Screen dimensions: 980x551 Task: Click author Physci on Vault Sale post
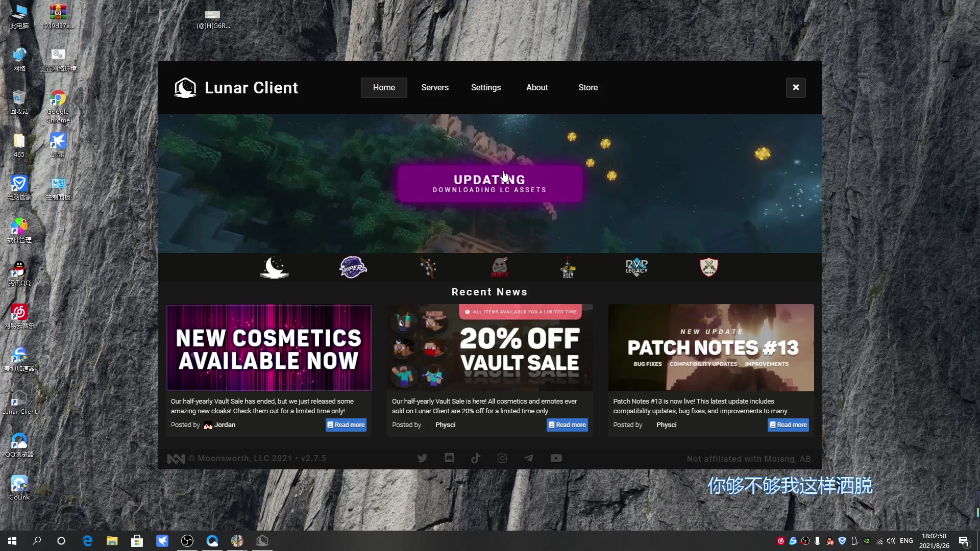click(445, 424)
